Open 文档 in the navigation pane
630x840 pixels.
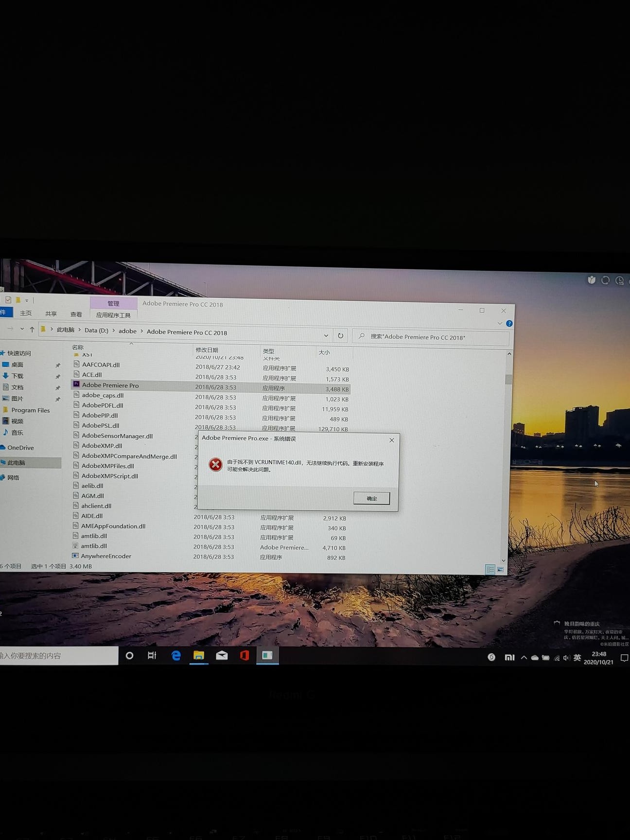[x=17, y=387]
